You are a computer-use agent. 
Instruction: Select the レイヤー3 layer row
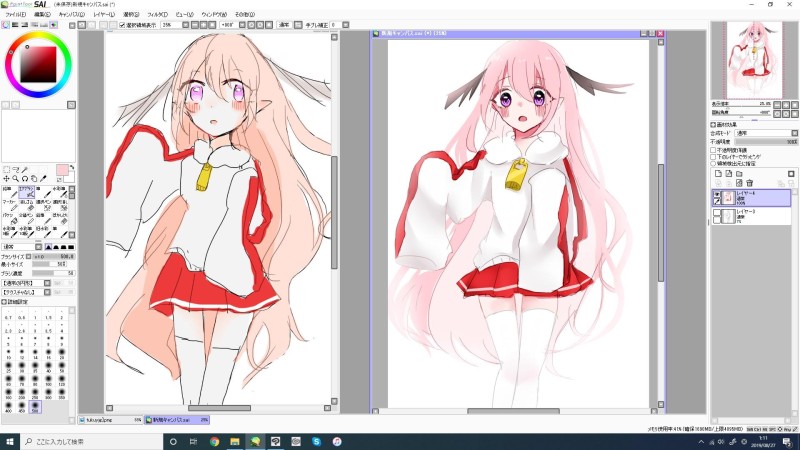point(751,216)
